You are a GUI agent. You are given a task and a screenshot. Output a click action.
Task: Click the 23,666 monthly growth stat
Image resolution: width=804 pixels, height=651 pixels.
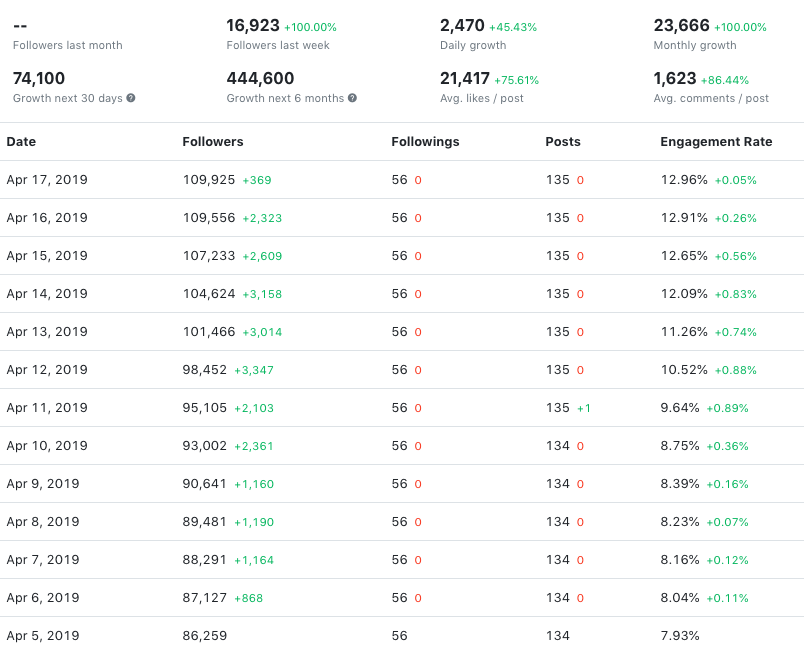pyautogui.click(x=681, y=26)
